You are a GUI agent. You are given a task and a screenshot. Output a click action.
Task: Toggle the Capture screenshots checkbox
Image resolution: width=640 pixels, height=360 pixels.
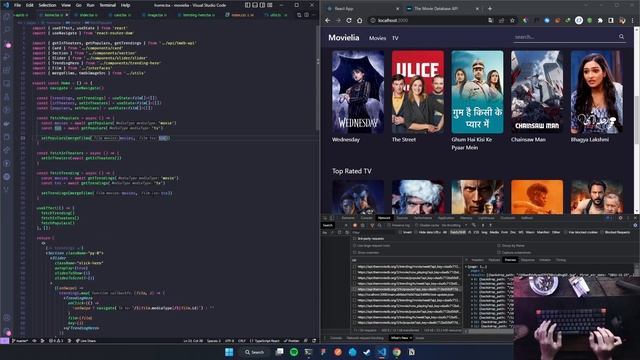(x=499, y=253)
